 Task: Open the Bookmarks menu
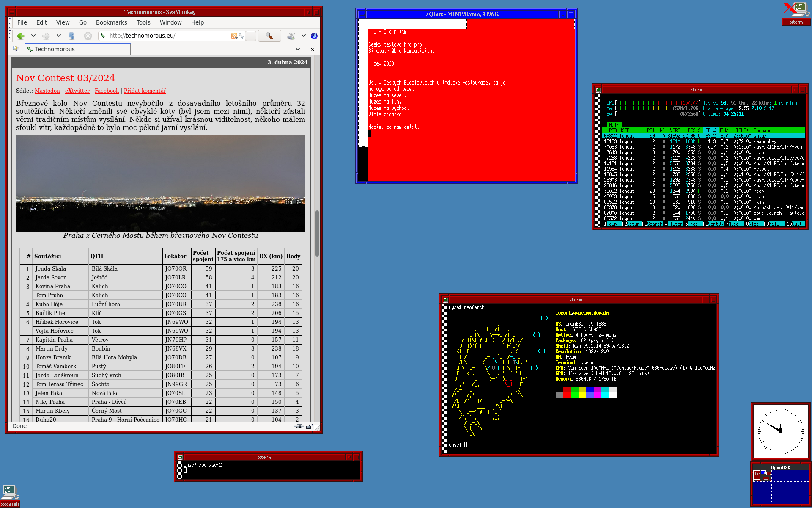[111, 22]
